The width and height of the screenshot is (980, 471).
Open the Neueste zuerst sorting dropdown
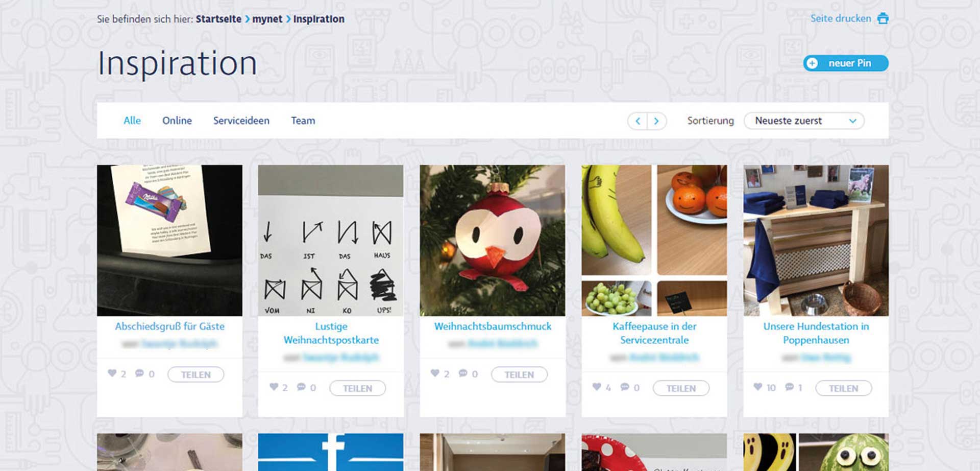coord(804,121)
